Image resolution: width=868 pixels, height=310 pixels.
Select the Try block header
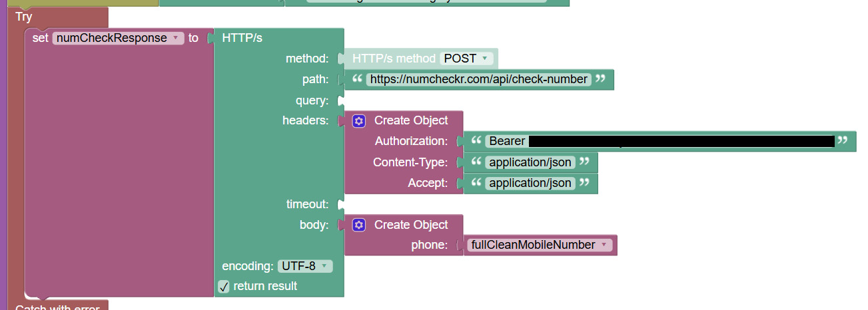click(x=23, y=17)
